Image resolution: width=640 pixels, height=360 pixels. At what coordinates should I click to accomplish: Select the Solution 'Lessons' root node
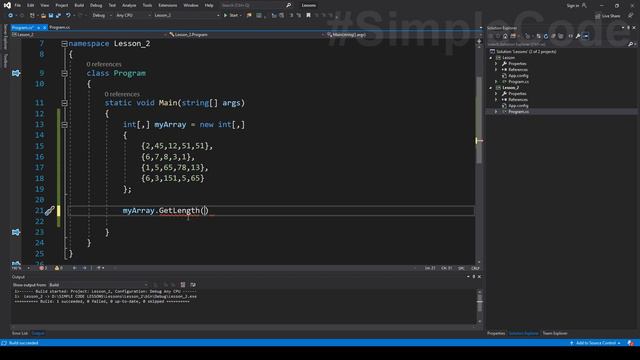click(x=523, y=52)
